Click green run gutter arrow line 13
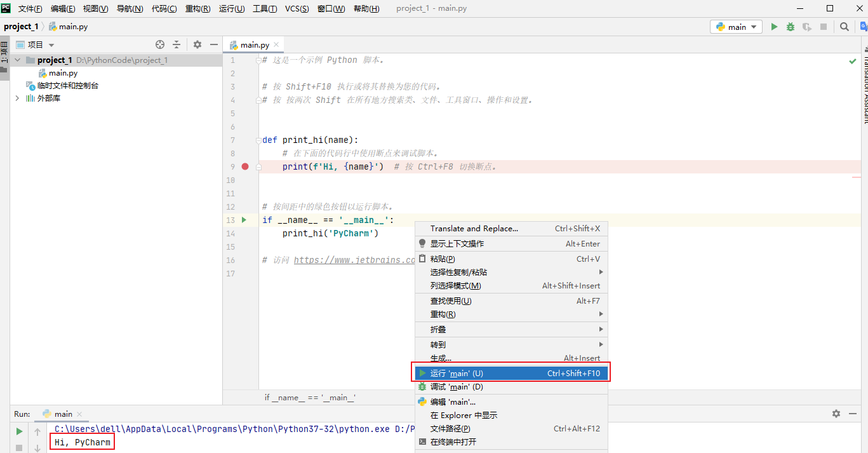 pyautogui.click(x=244, y=220)
